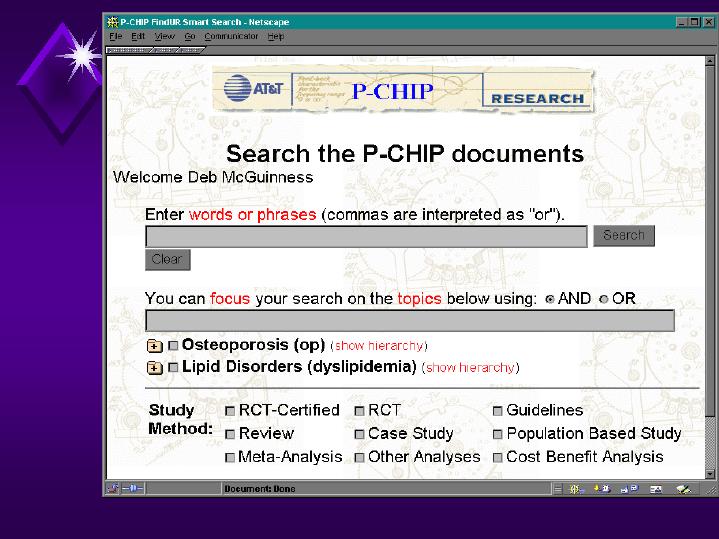Click the Search button
This screenshot has height=539, width=719.
(x=624, y=235)
